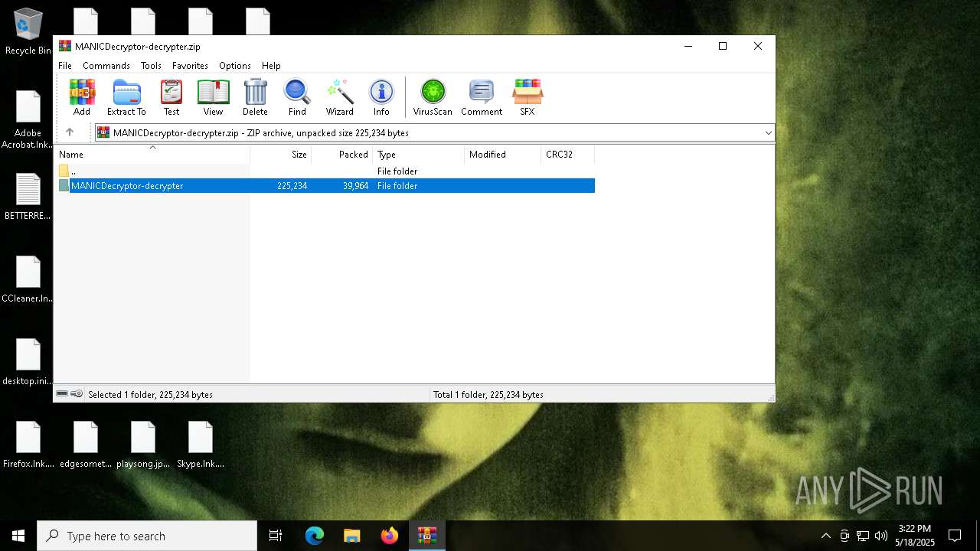The image size is (980, 551).
Task: Open the Help menu
Action: [271, 66]
